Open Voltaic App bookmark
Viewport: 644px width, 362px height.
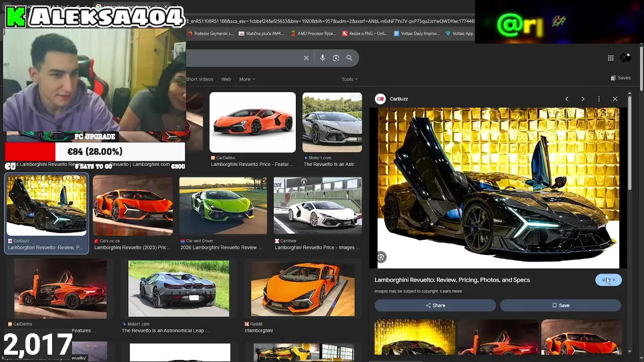click(459, 34)
